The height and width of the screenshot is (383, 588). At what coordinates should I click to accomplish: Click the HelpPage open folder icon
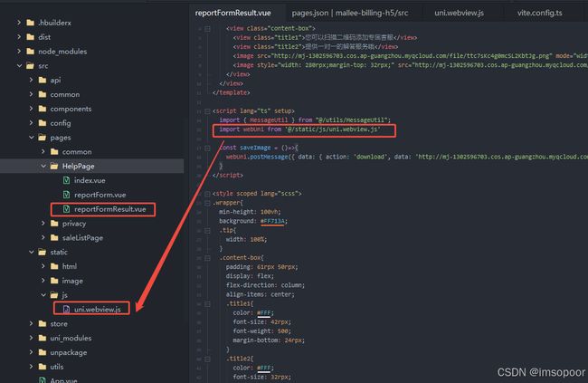[x=54, y=166]
